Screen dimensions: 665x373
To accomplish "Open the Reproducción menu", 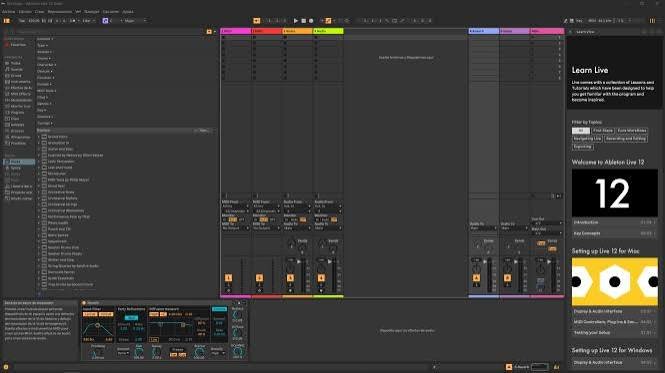I will 59,12.
